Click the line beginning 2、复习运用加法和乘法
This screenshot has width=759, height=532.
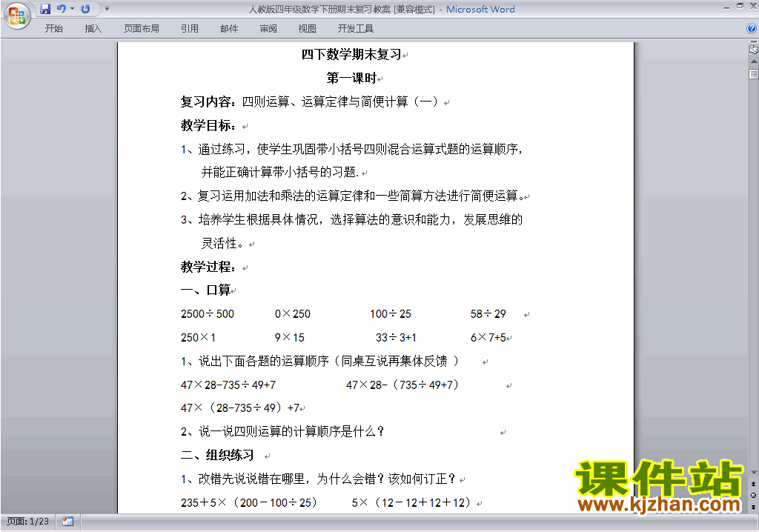tap(352, 196)
